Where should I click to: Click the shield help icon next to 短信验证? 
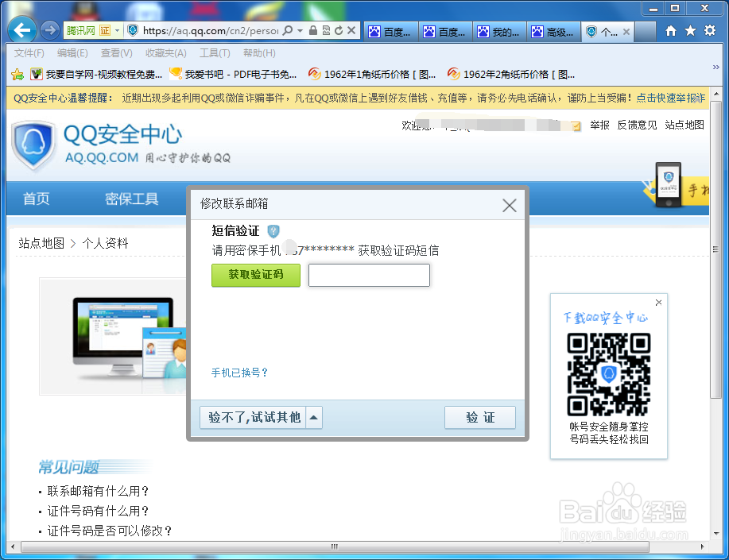(273, 230)
